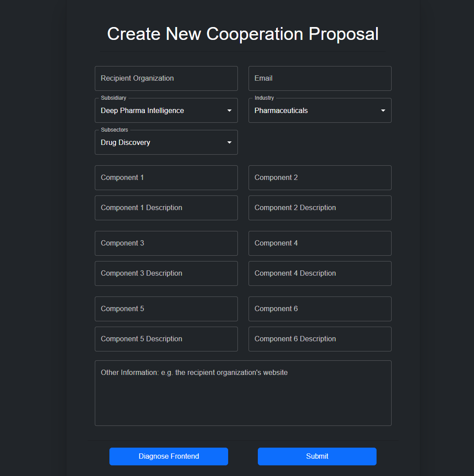Click the Component 1 Description field

coord(166,208)
